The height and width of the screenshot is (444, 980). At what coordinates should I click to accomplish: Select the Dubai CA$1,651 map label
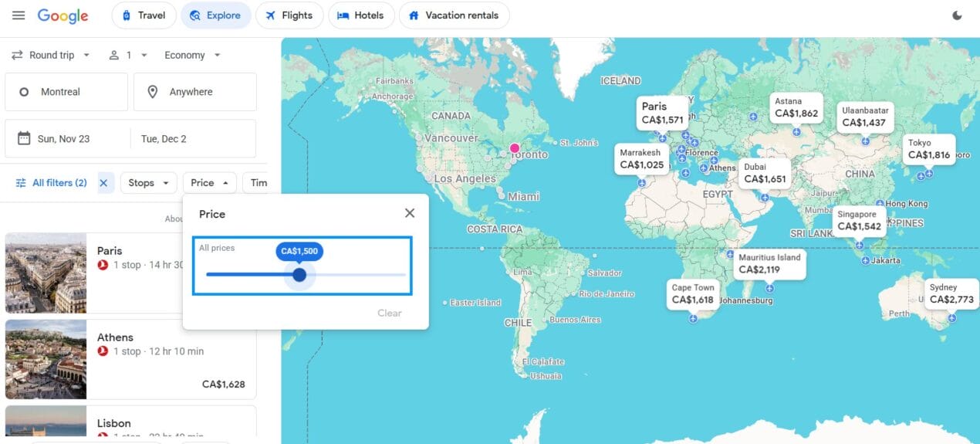(x=765, y=173)
